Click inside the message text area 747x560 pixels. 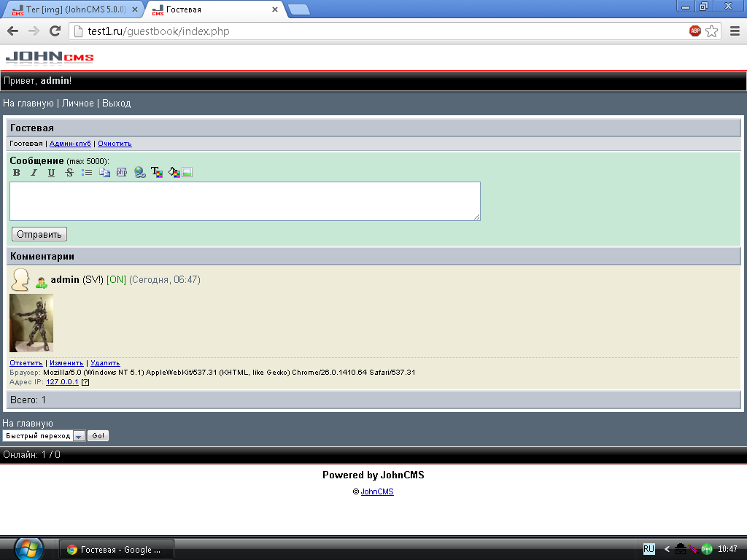point(244,201)
